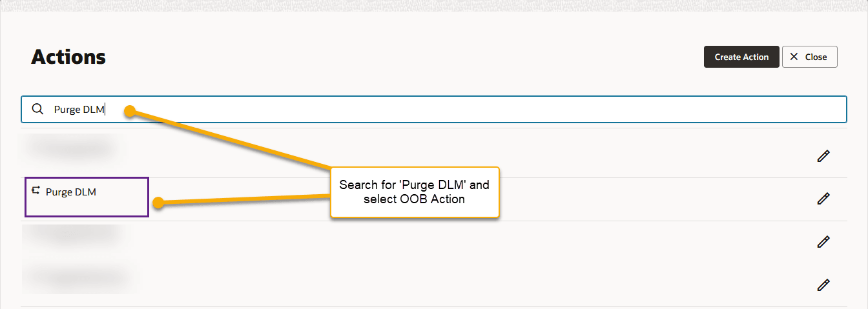Click the 'select OOB Action' callout box
This screenshot has height=309, width=868.
click(415, 192)
